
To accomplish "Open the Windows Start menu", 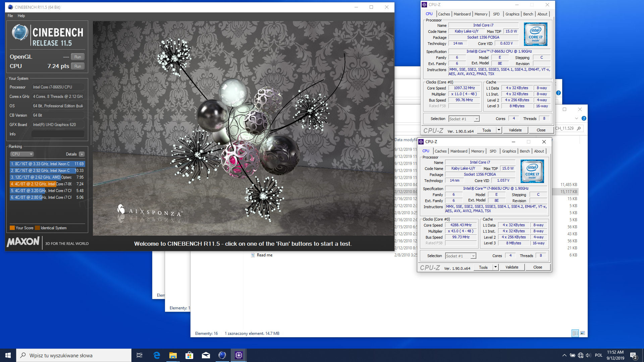I will (8, 355).
